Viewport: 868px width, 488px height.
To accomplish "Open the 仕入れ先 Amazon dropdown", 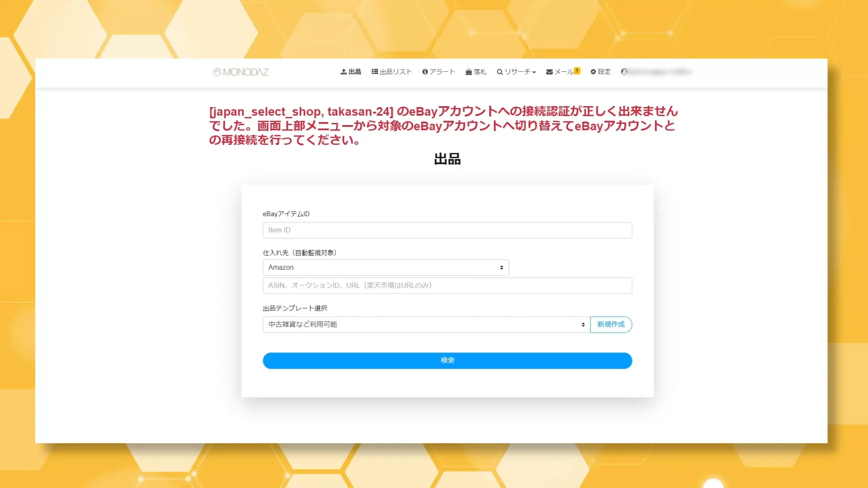I will coord(386,267).
